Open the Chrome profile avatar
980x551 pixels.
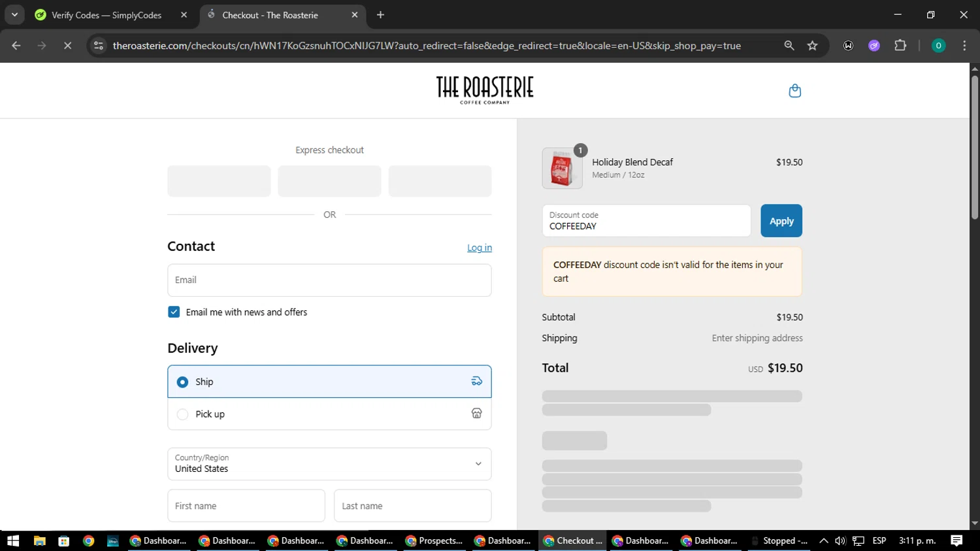click(x=938, y=46)
